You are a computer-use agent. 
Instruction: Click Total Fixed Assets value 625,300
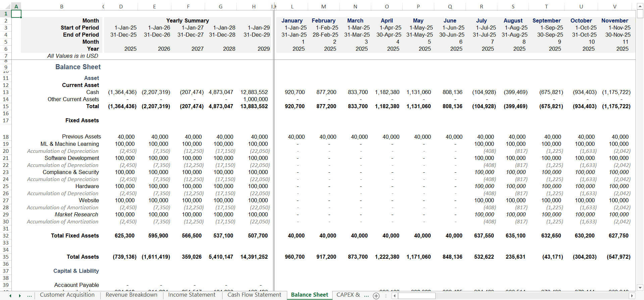point(125,236)
